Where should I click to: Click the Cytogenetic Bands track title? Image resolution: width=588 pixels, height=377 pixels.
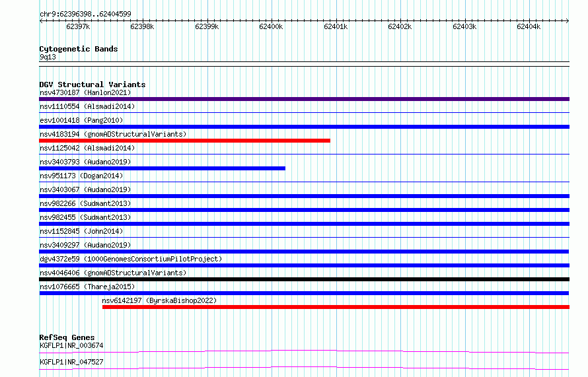pos(79,49)
